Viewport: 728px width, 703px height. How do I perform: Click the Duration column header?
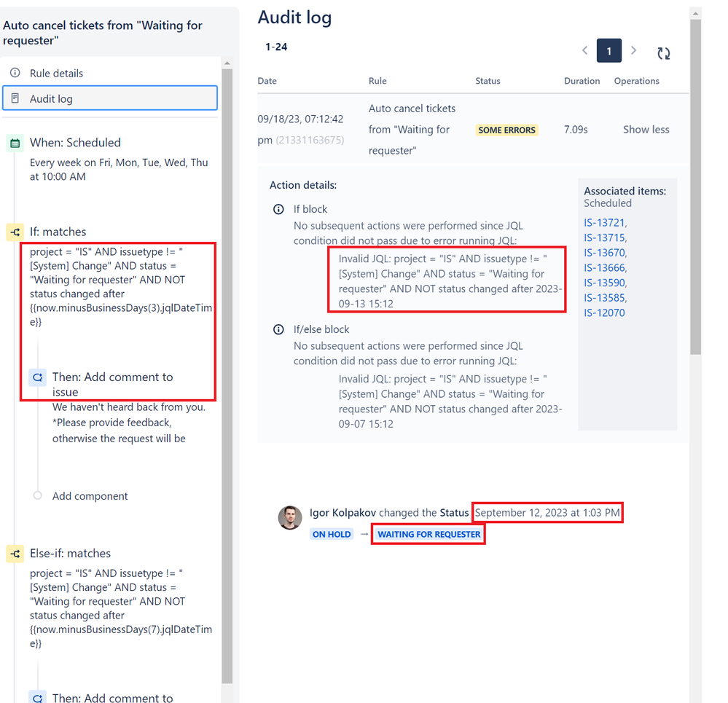(582, 81)
